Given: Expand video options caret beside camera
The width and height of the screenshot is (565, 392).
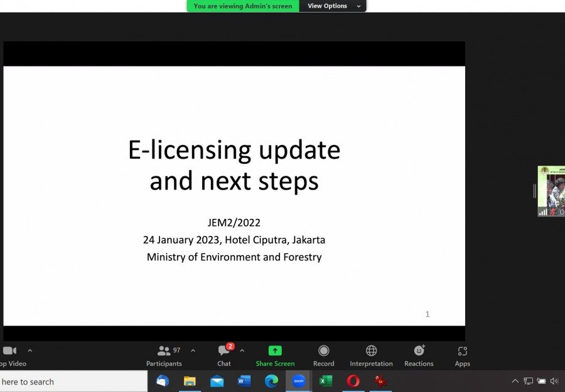Looking at the screenshot, I should point(30,351).
